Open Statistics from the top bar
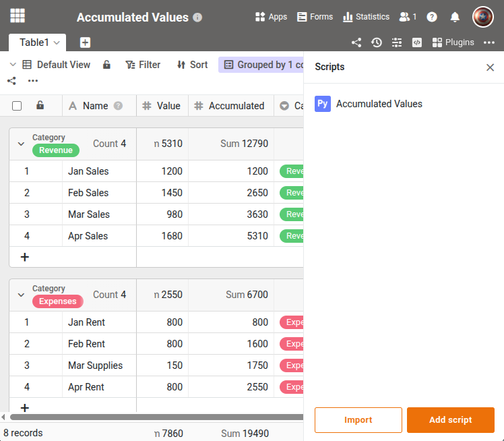The image size is (504, 441). pos(366,17)
